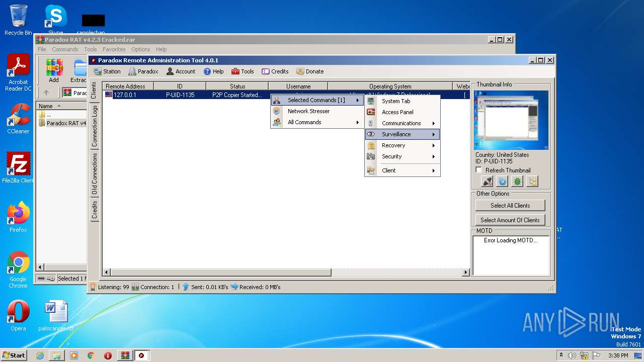Viewport: 644px width, 362px height.
Task: Expand Recovery submenu
Action: pos(403,145)
